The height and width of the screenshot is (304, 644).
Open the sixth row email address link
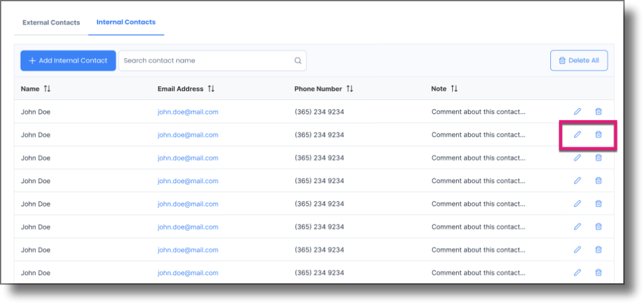tap(188, 227)
